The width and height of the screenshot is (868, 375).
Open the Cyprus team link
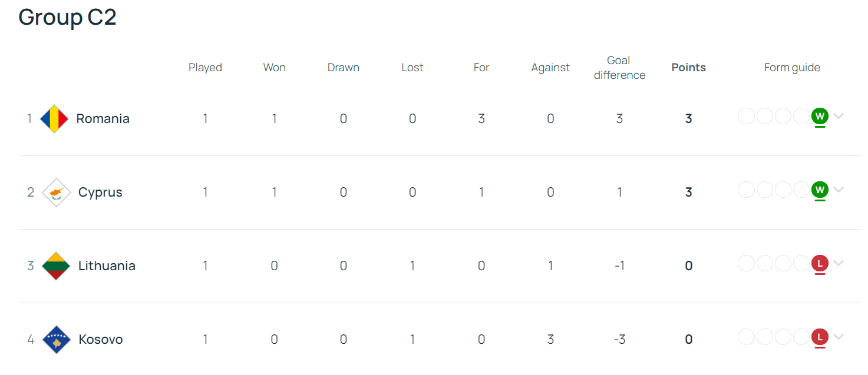(100, 193)
